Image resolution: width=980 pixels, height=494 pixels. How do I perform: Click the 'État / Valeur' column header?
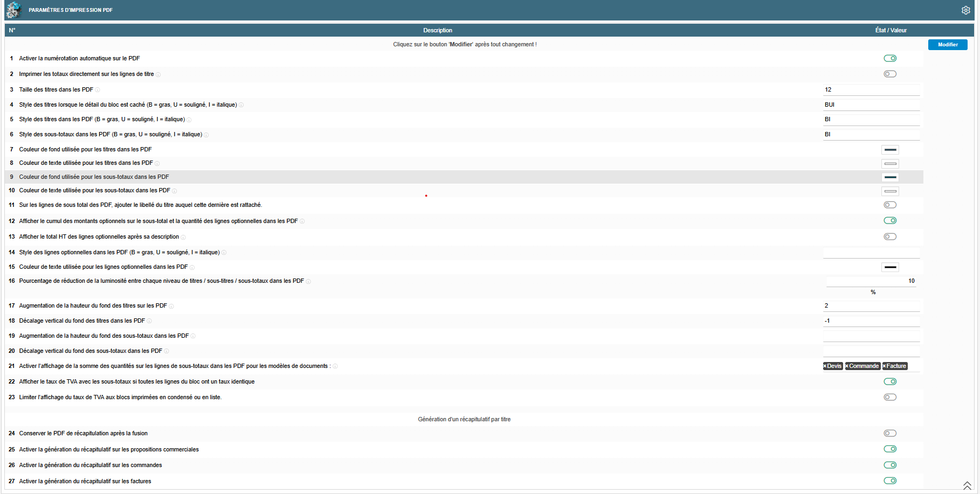[x=891, y=30]
